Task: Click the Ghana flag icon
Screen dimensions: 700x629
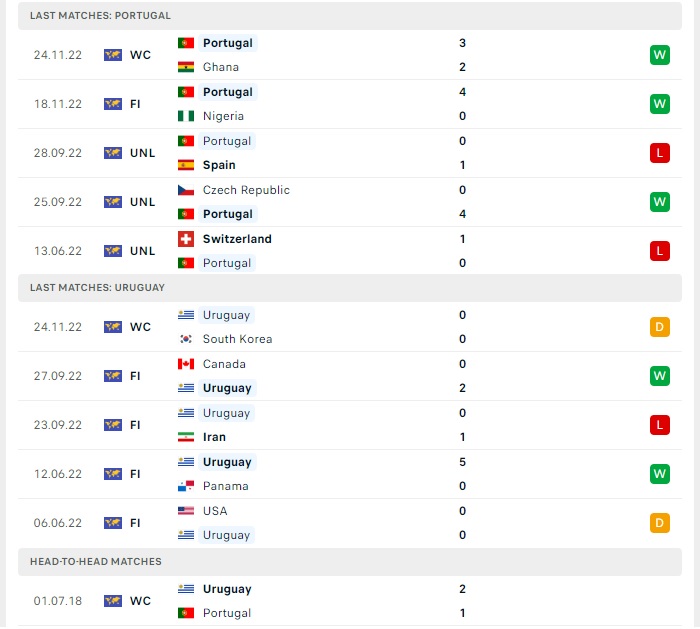Action: 185,67
